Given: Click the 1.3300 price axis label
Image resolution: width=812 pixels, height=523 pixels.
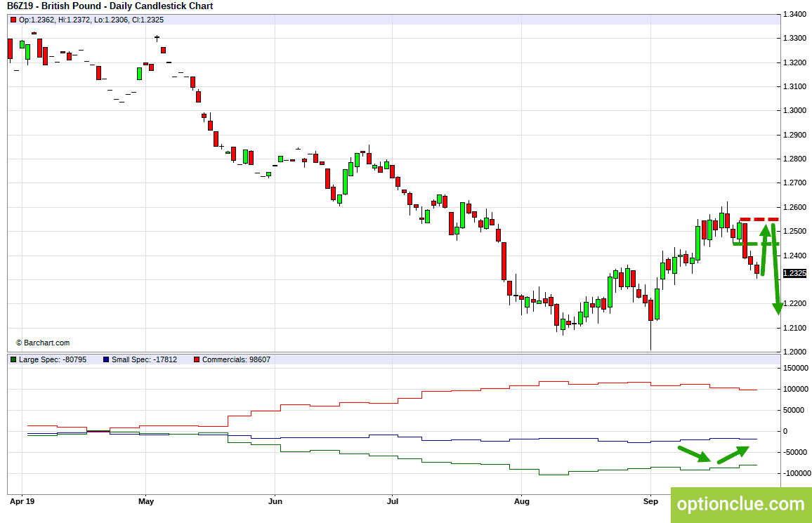Looking at the screenshot, I should click(x=794, y=39).
